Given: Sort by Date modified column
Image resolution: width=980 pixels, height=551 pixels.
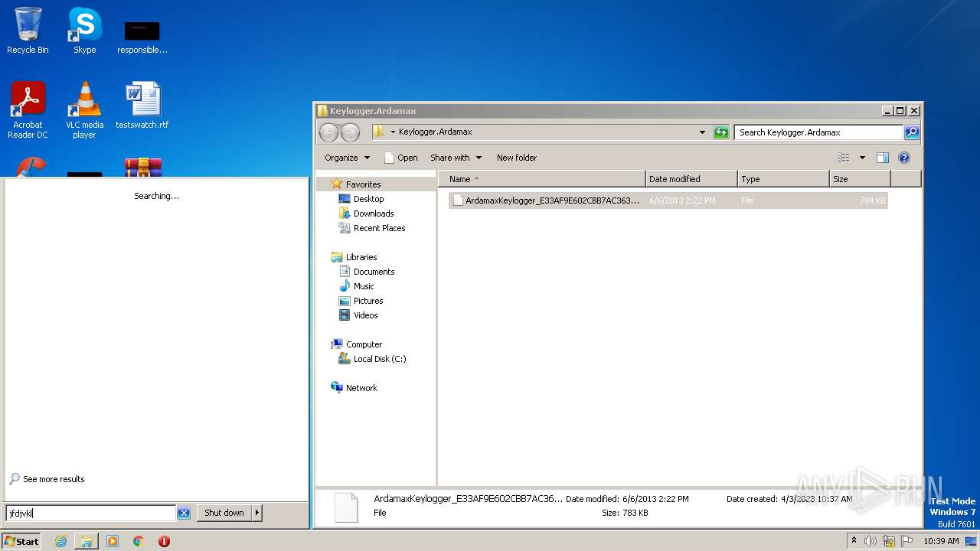Looking at the screenshot, I should point(691,179).
